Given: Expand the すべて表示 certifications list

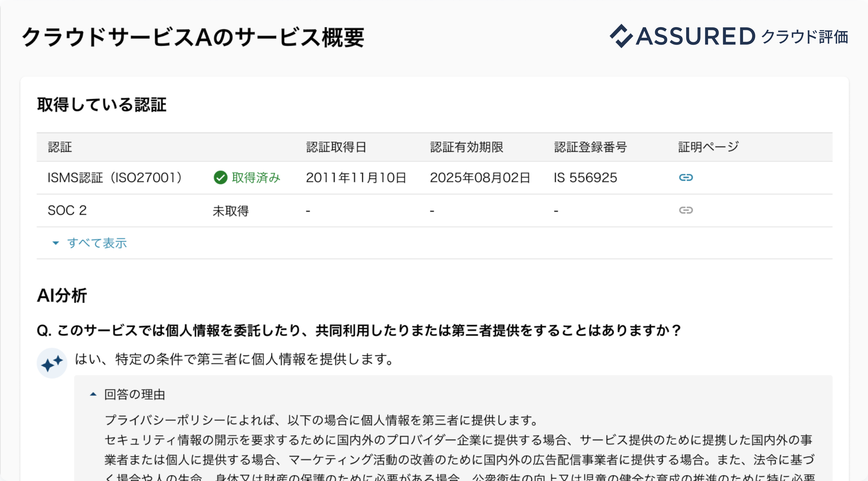Looking at the screenshot, I should tap(56, 243).
